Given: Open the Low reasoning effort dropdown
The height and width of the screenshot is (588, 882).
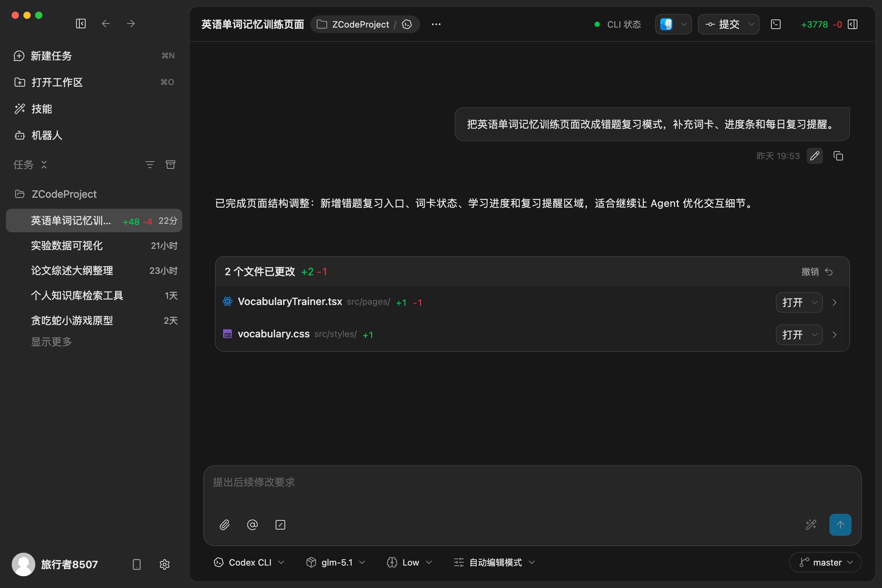Looking at the screenshot, I should [409, 563].
